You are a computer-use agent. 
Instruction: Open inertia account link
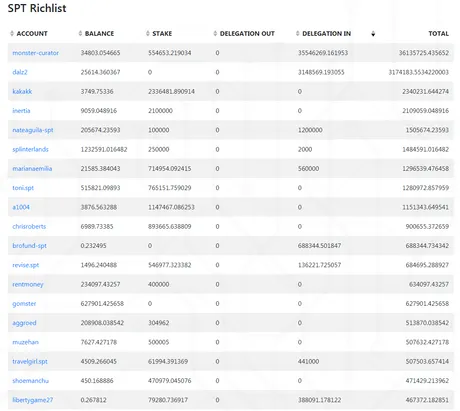pyautogui.click(x=21, y=111)
